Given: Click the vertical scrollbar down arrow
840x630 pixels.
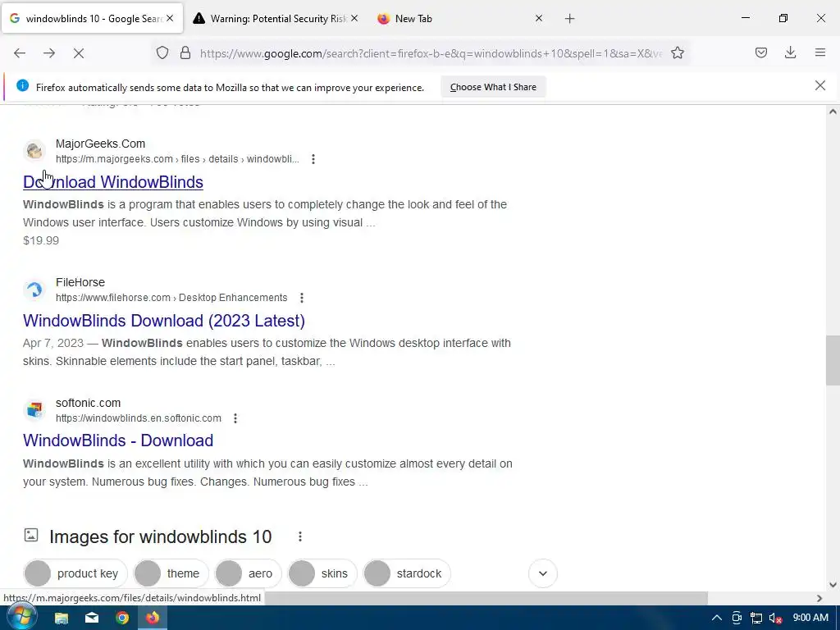Looking at the screenshot, I should click(833, 585).
